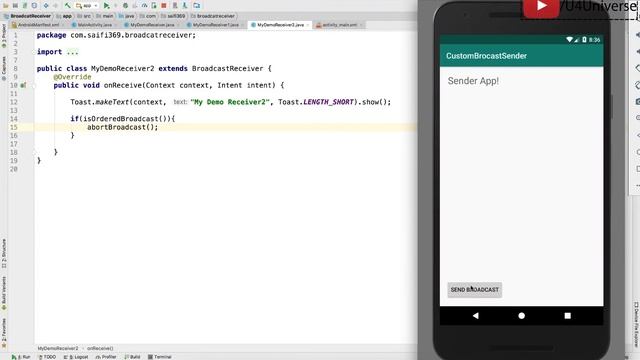Open the Profiler tool window
This screenshot has height=360, width=640.
click(106, 357)
